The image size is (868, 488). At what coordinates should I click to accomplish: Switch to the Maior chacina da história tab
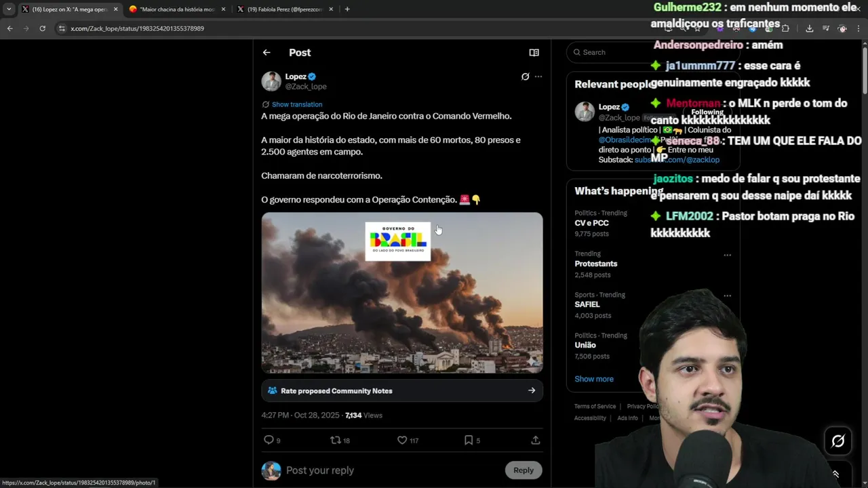pyautogui.click(x=176, y=9)
